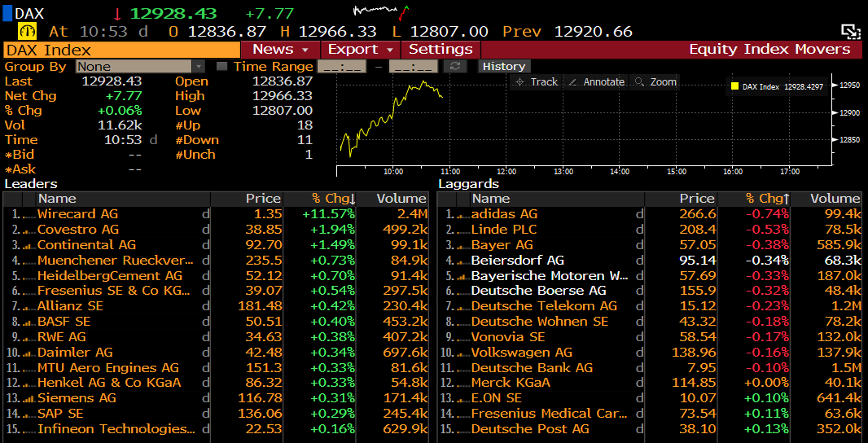Sort Leaders by Volume column header
868x443 pixels.
click(x=392, y=199)
